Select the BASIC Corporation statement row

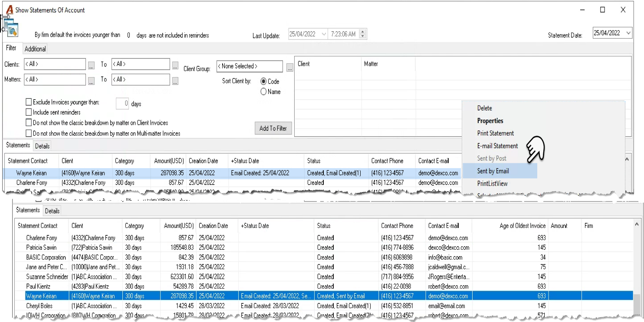(324, 257)
